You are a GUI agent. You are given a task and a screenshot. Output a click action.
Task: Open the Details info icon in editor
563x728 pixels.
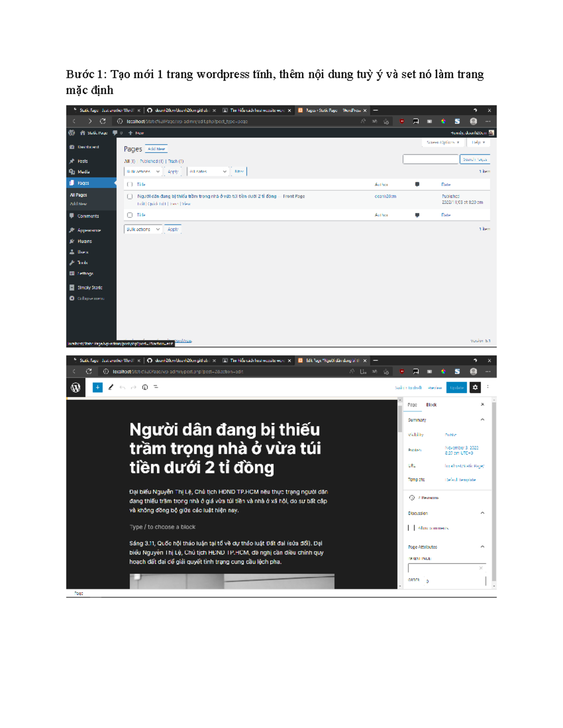(x=145, y=388)
